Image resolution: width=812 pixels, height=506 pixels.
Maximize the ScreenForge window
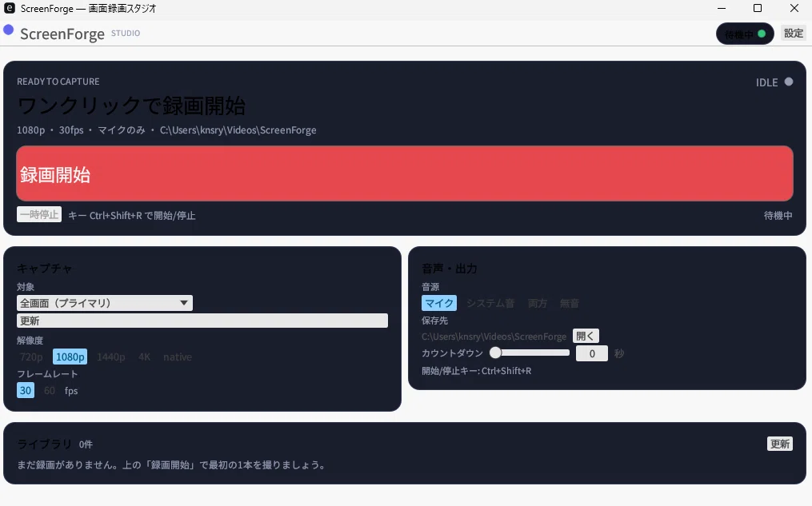coord(758,8)
